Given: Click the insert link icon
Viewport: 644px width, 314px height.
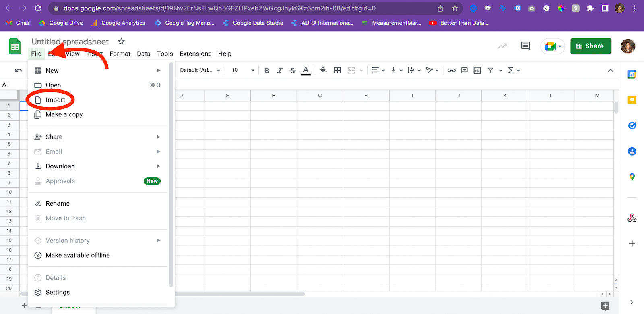Looking at the screenshot, I should tap(452, 70).
